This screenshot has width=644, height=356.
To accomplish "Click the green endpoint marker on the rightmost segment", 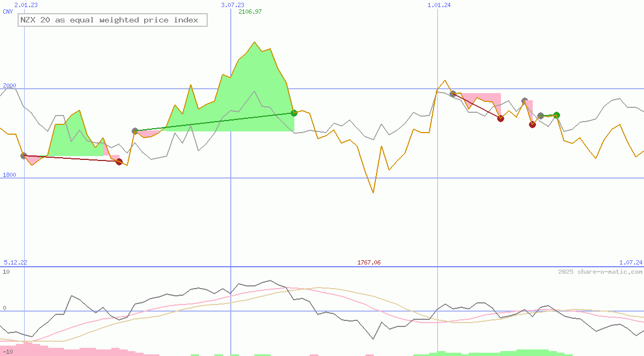I will (x=556, y=115).
